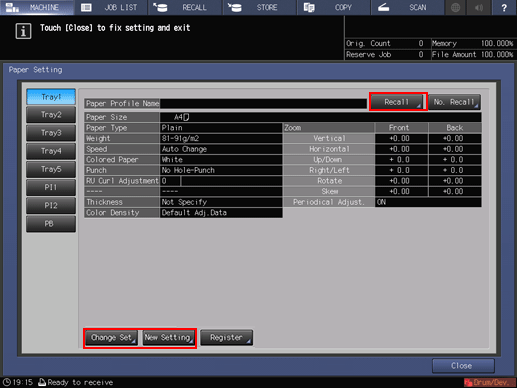This screenshot has height=388, width=517.
Task: Open the Recall paper profile menu
Action: pyautogui.click(x=397, y=102)
